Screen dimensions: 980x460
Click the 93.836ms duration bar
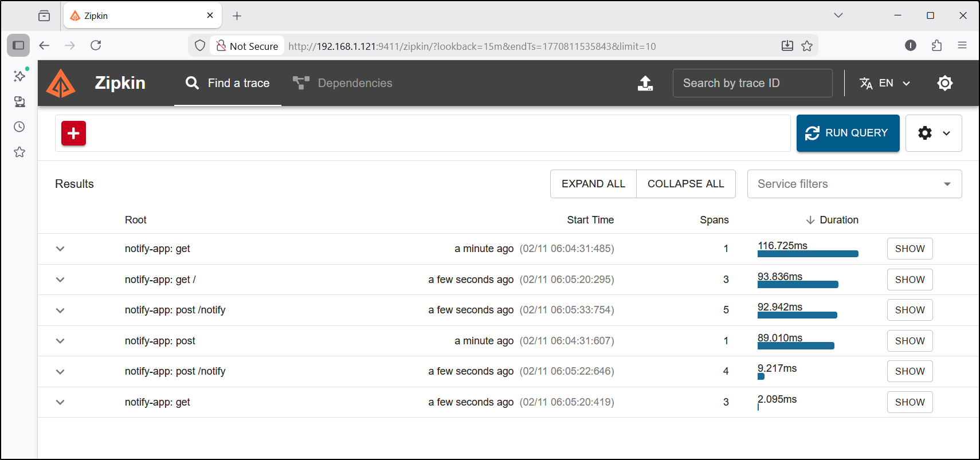(797, 284)
